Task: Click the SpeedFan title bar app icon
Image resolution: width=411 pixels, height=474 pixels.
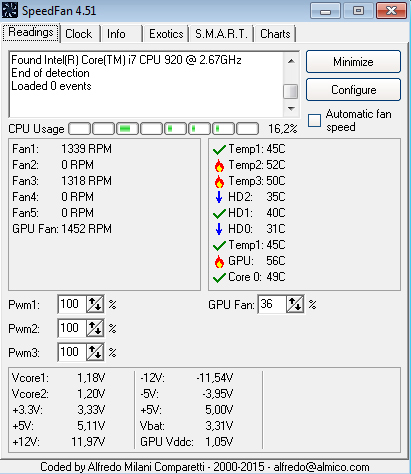Action: 10,10
